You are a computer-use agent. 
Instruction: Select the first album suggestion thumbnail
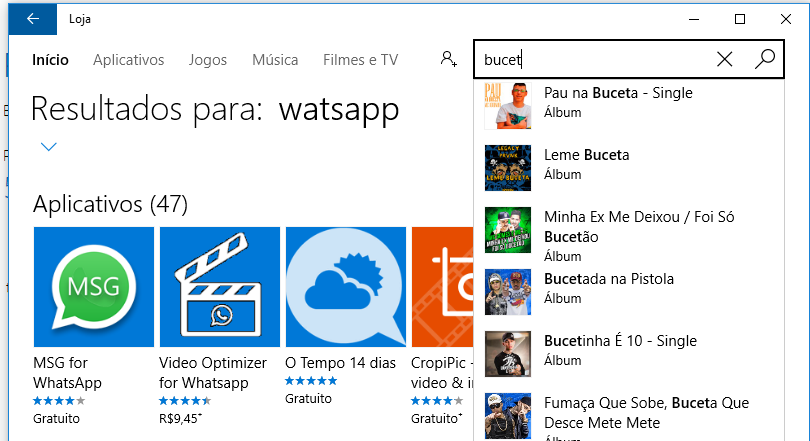click(x=506, y=103)
